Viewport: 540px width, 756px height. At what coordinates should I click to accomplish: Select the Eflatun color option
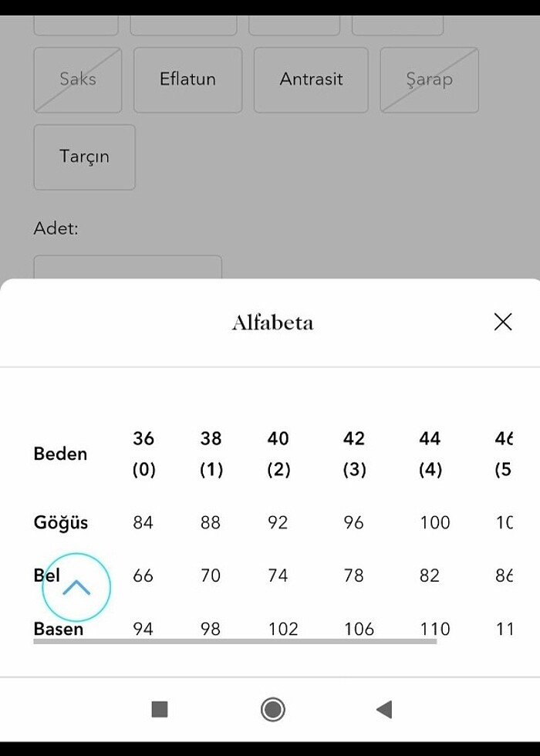pos(187,79)
